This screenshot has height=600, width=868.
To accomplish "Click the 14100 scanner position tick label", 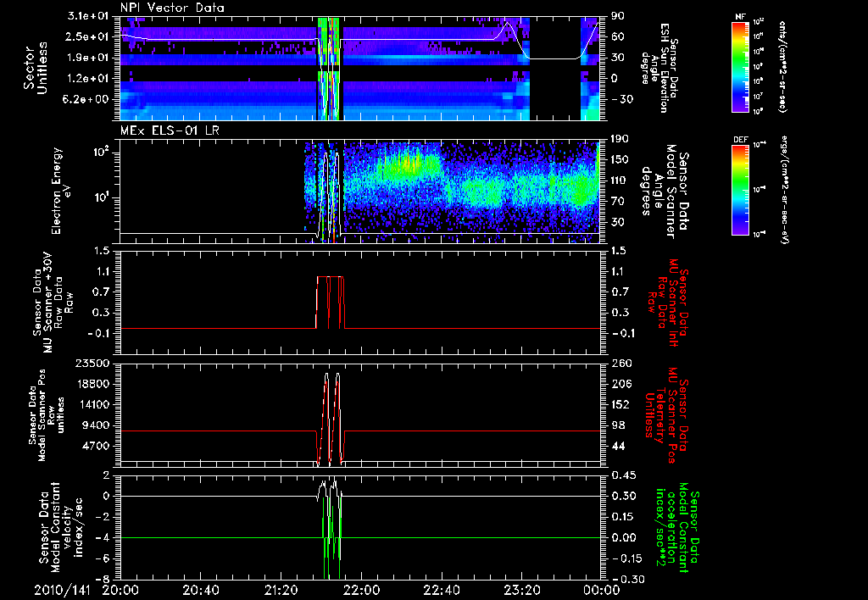I will pyautogui.click(x=92, y=404).
